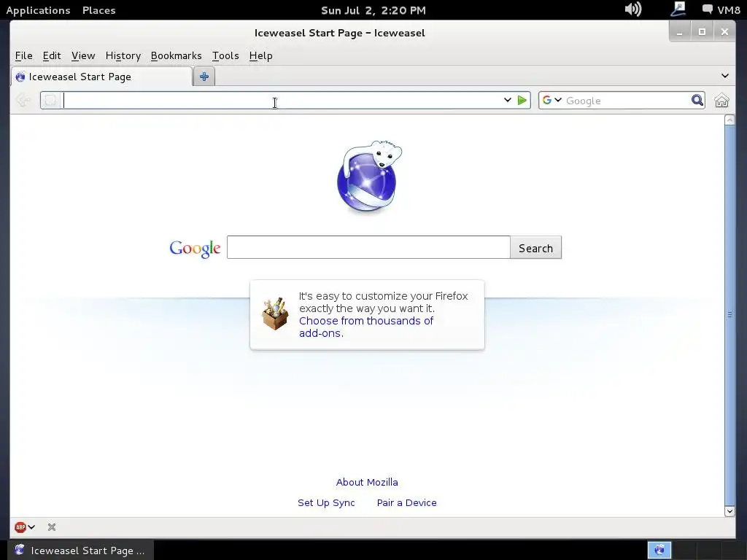Image resolution: width=747 pixels, height=560 pixels.
Task: Click the Iceweasel globe logo
Action: (368, 176)
